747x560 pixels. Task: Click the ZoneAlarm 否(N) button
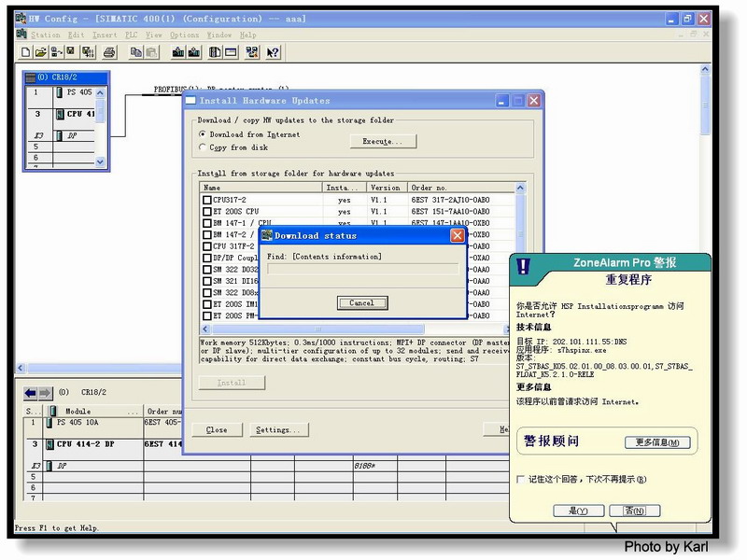pos(635,511)
